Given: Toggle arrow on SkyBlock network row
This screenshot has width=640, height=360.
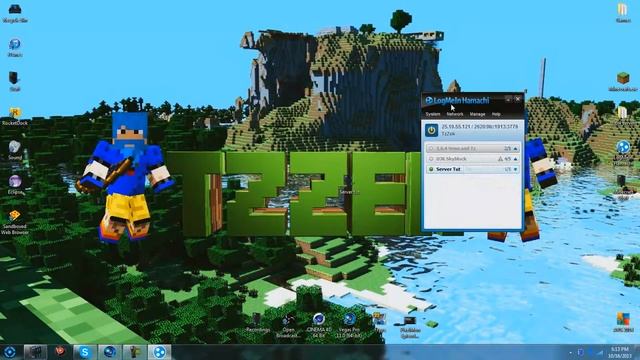Looking at the screenshot, I should [516, 159].
